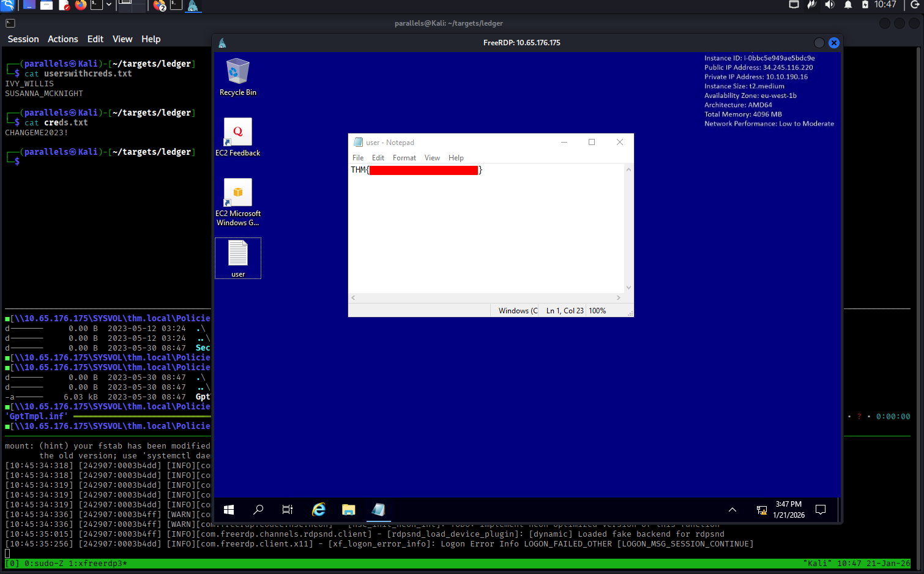Open the Windows Start menu
The width and height of the screenshot is (924, 574).
229,510
